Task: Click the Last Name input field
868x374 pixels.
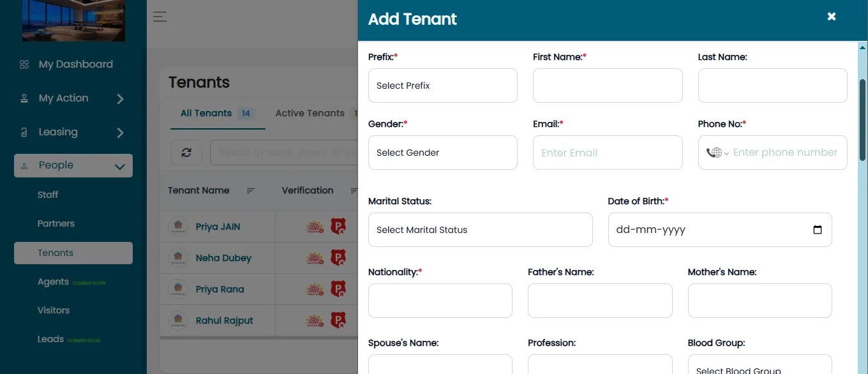Action: click(x=773, y=86)
